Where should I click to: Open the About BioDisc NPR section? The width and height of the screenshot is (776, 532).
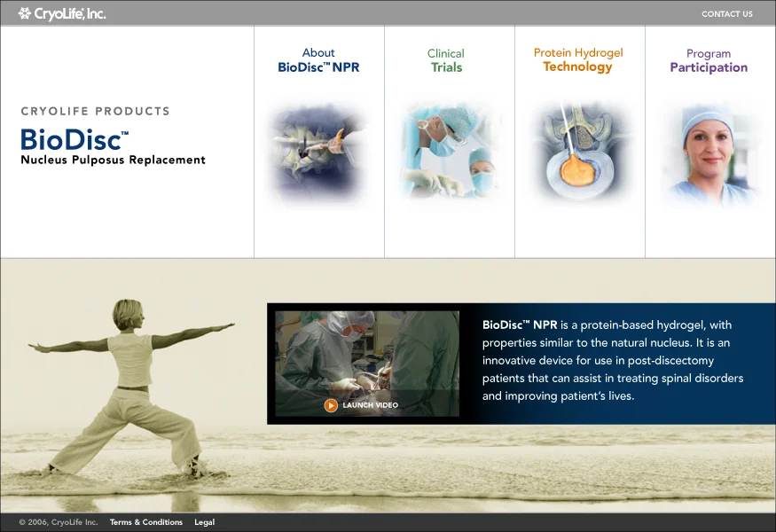click(318, 60)
